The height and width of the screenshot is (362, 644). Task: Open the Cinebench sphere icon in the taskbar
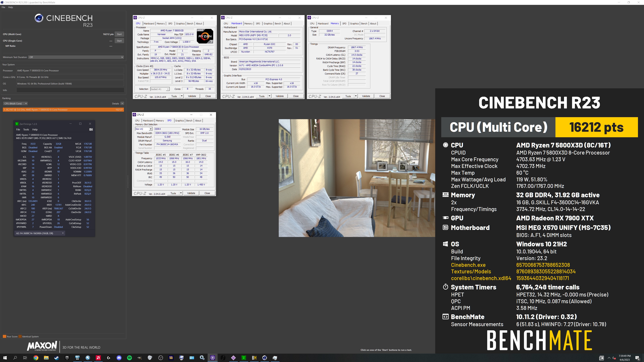pyautogui.click(x=264, y=358)
